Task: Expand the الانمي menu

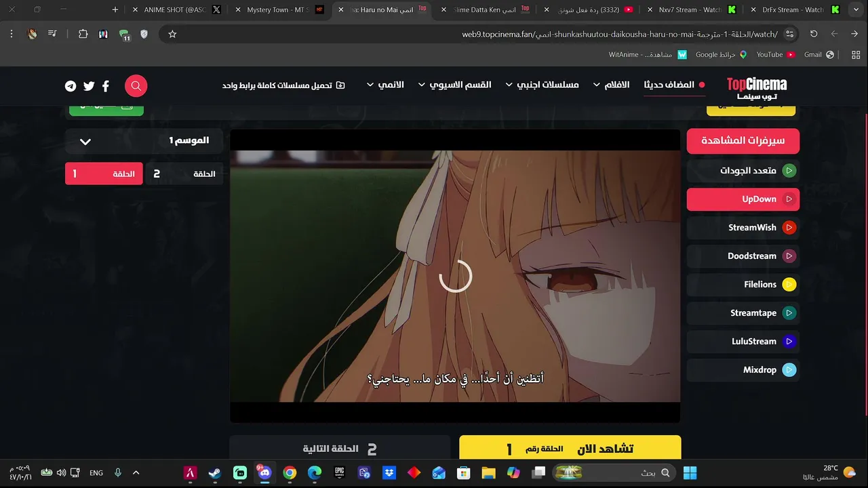Action: (x=384, y=85)
